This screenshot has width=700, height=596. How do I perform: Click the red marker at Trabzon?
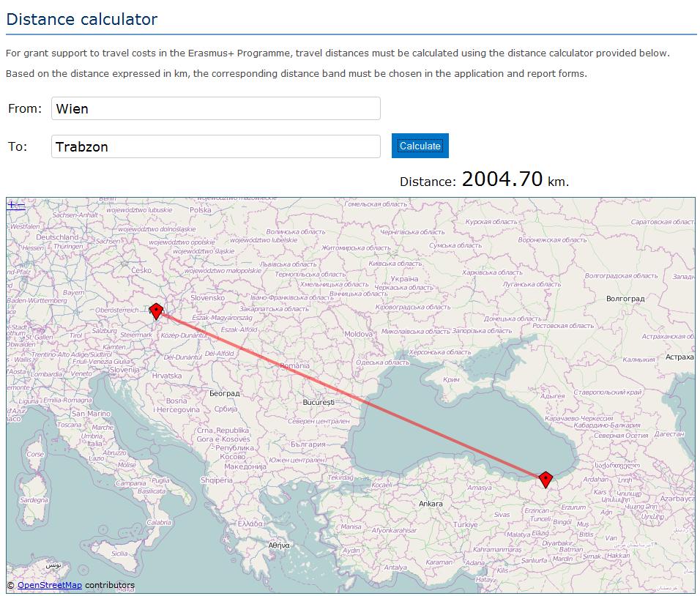[x=546, y=480]
